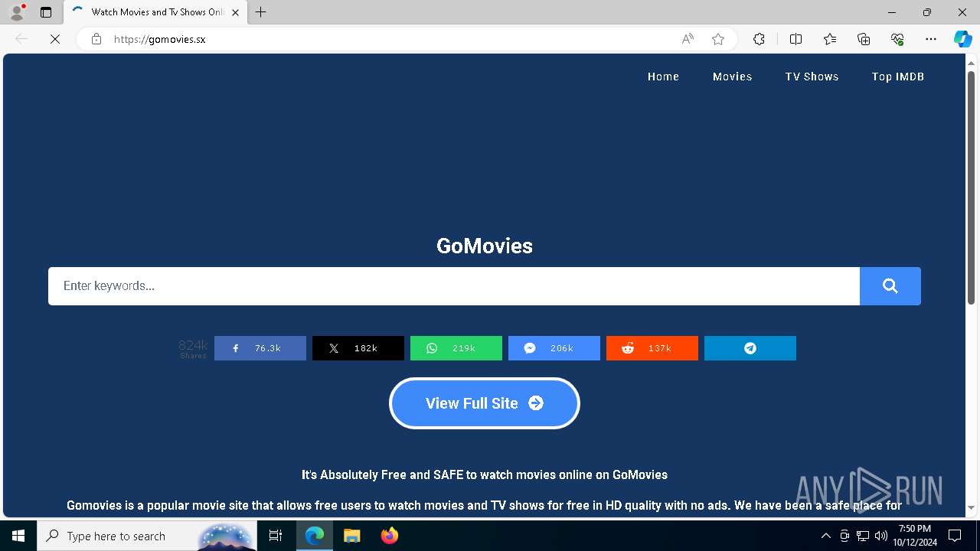
Task: Open a new browser tab
Action: (x=261, y=12)
